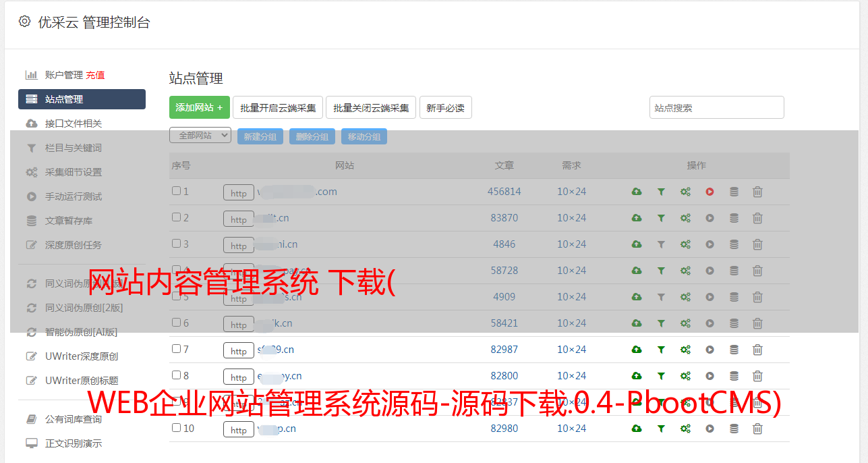This screenshot has width=868, height=463.
Task: Click the filter icon in row 2
Action: click(x=661, y=218)
